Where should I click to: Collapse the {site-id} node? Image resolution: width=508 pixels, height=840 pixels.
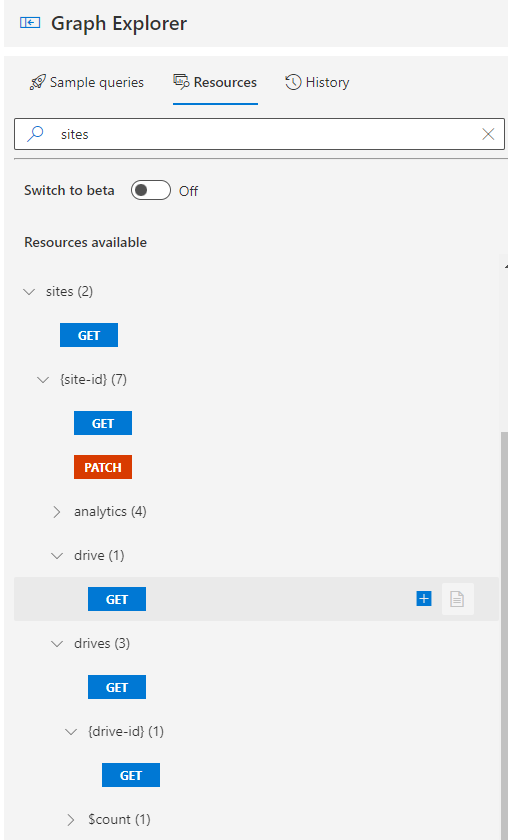tap(43, 380)
